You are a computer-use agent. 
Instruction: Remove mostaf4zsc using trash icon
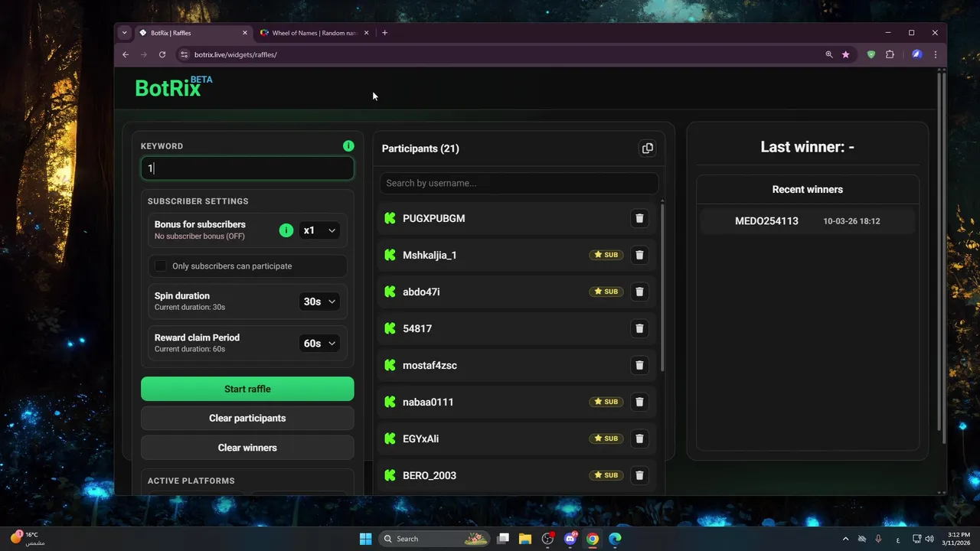(639, 365)
